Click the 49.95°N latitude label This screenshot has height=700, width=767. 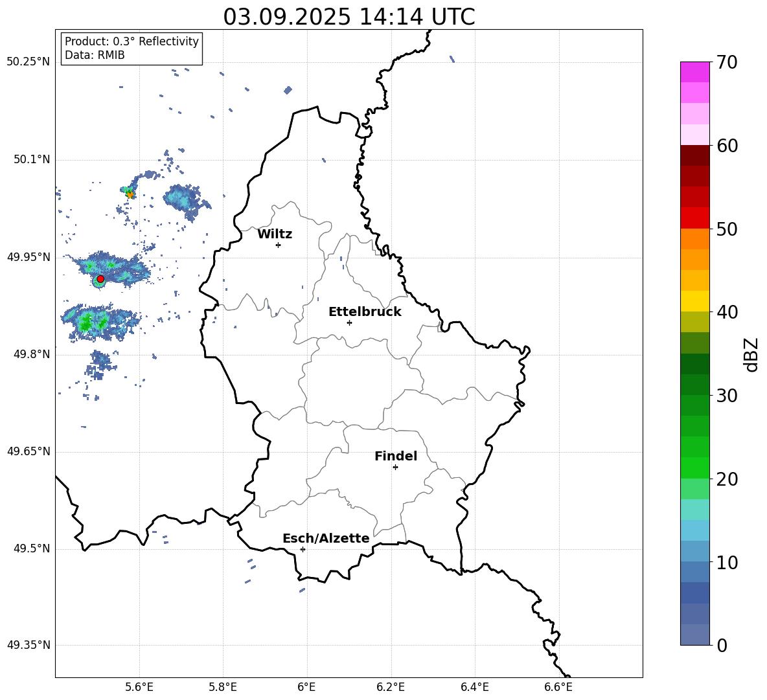coord(29,257)
